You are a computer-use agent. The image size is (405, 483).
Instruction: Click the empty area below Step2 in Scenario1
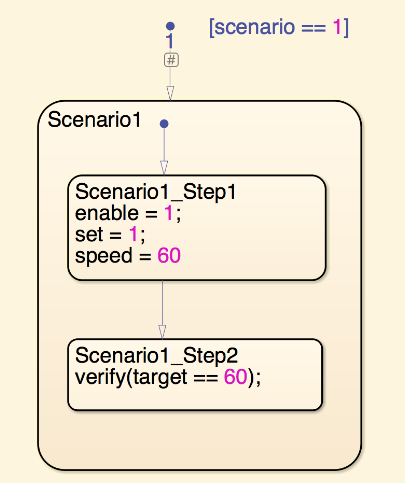pos(199,438)
